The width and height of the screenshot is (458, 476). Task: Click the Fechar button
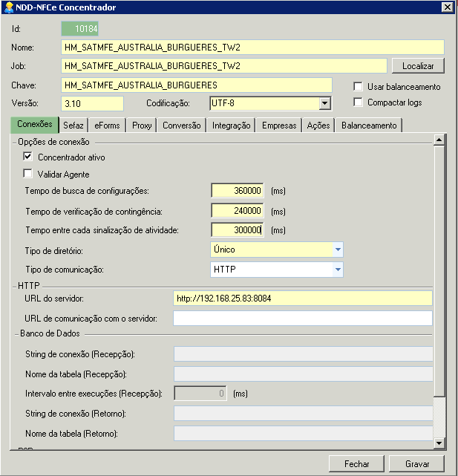click(356, 463)
